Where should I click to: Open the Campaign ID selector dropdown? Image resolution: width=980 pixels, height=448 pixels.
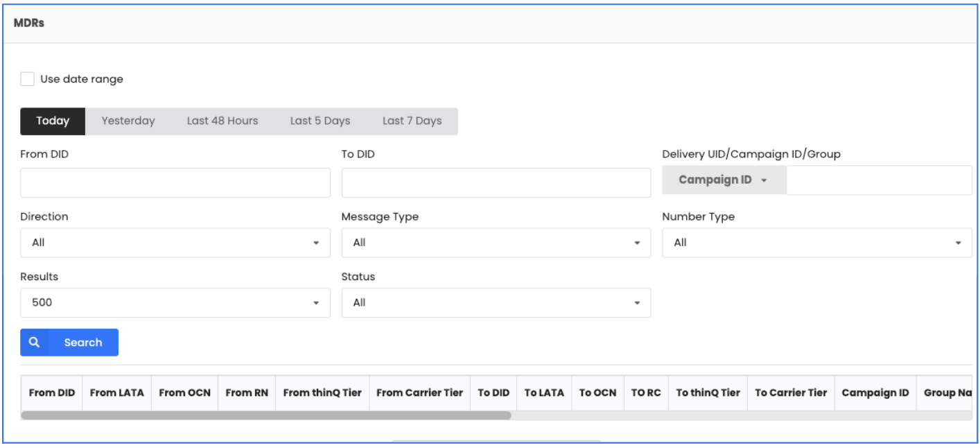(x=724, y=179)
